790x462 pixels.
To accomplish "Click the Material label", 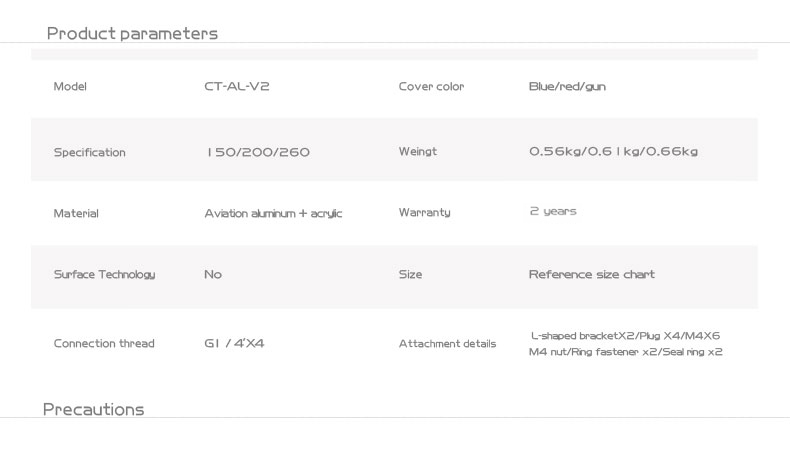I will [76, 213].
